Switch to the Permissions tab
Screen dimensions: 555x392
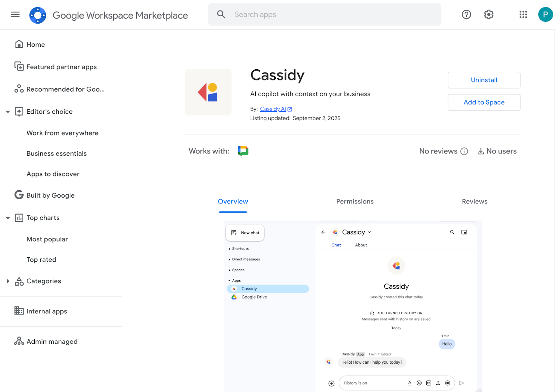[x=355, y=201]
